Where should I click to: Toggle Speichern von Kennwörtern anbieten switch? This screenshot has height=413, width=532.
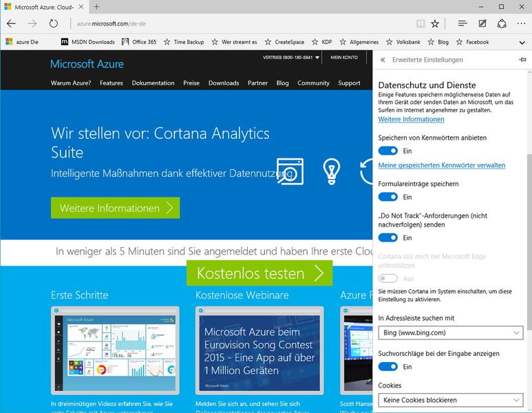click(x=387, y=151)
